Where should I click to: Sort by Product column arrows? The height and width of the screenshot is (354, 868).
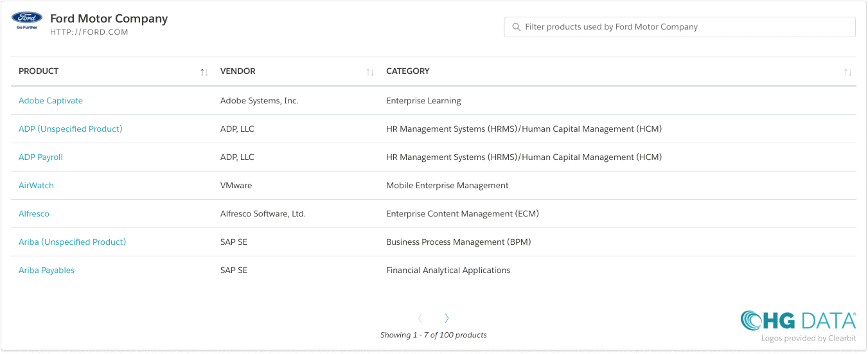[204, 72]
